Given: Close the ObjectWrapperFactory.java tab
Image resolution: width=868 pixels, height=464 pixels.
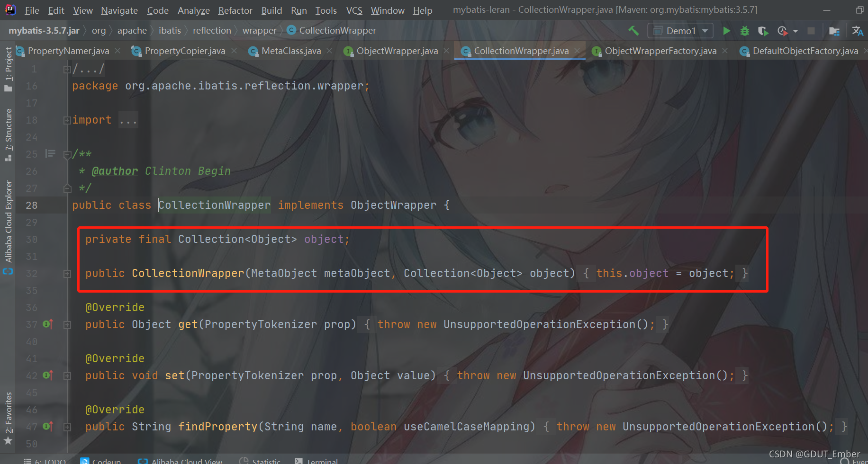Looking at the screenshot, I should pos(725,51).
